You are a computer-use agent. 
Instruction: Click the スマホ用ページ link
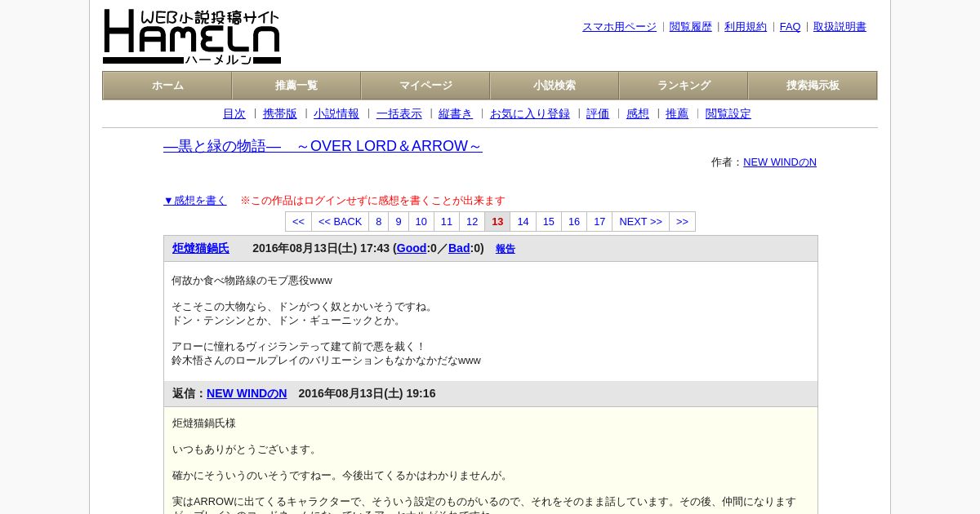[619, 27]
